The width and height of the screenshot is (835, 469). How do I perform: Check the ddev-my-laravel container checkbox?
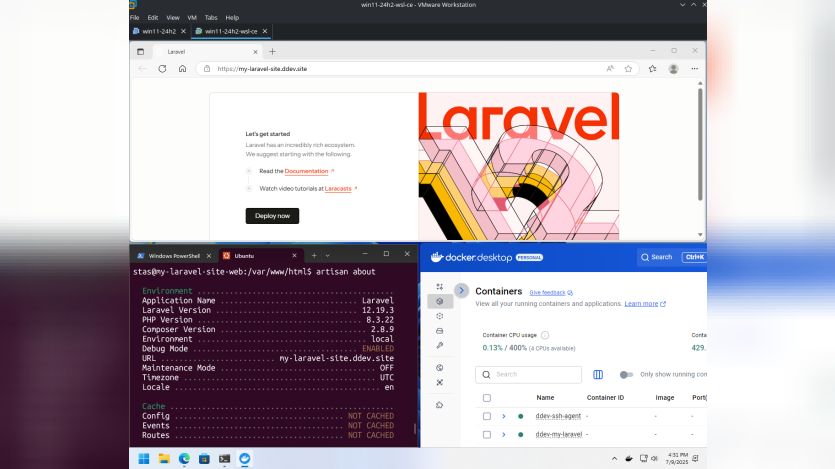tap(487, 434)
